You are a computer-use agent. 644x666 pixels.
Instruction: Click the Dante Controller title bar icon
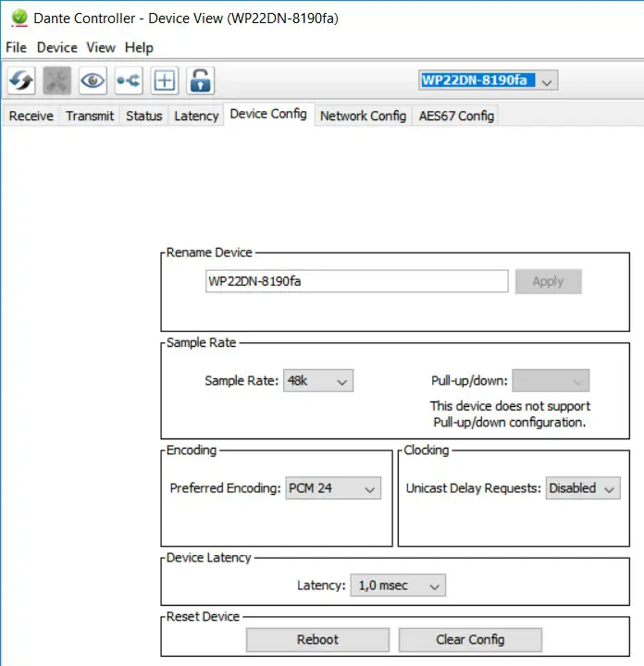19,18
